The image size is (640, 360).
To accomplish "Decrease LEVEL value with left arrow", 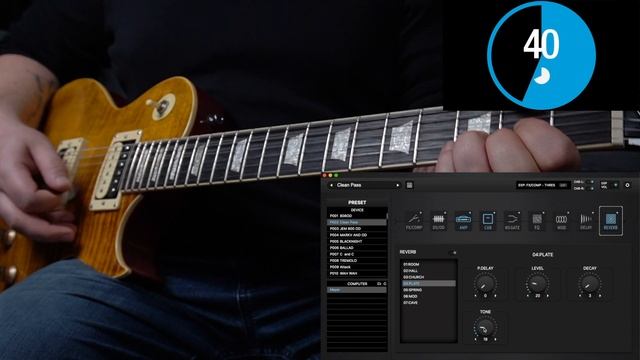I will [x=528, y=296].
